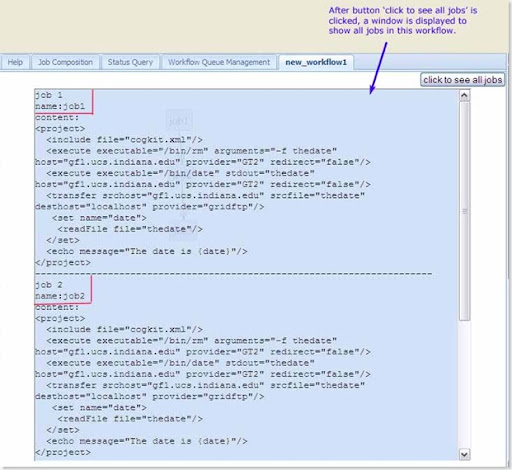Click the '<project>' line under job2

(60, 319)
